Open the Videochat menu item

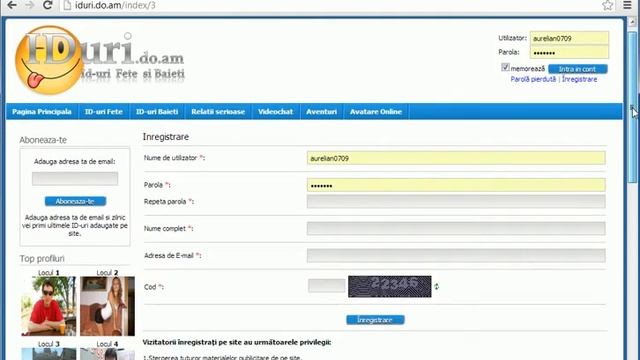coord(276,111)
